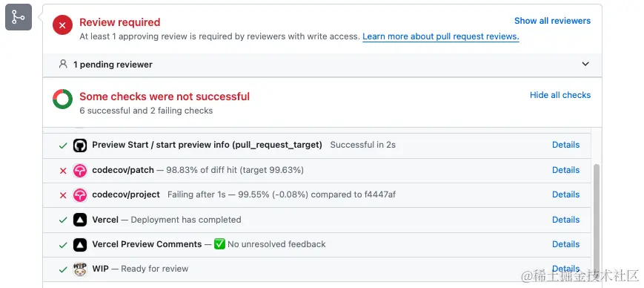Hide all checks list

pyautogui.click(x=560, y=95)
